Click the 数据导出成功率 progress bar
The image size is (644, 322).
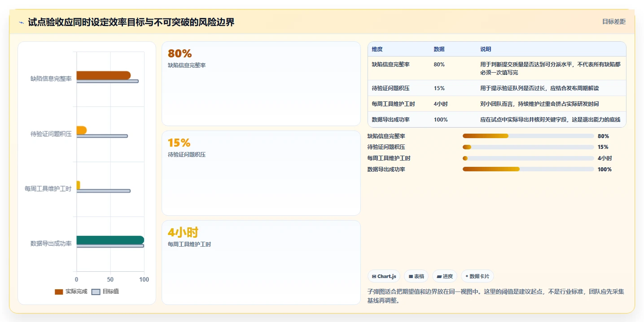[x=528, y=169]
